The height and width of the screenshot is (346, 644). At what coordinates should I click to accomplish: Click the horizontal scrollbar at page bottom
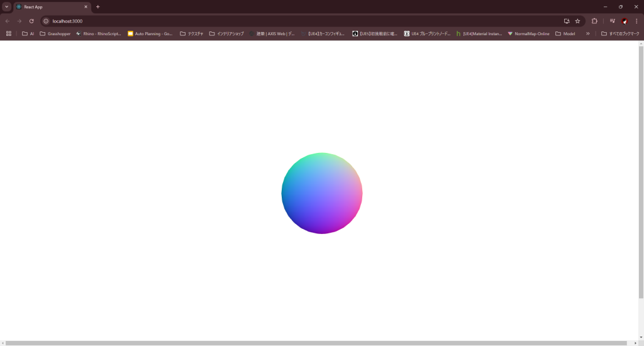click(x=314, y=343)
